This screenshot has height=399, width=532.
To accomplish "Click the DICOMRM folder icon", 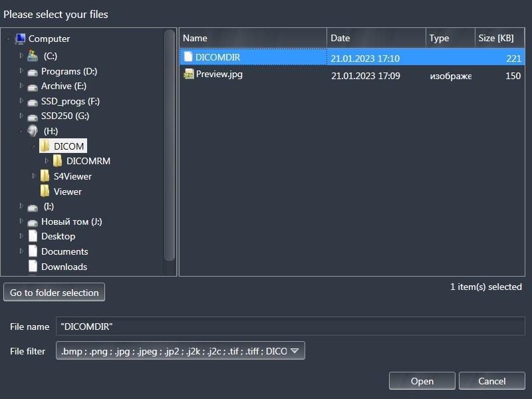I will point(58,161).
